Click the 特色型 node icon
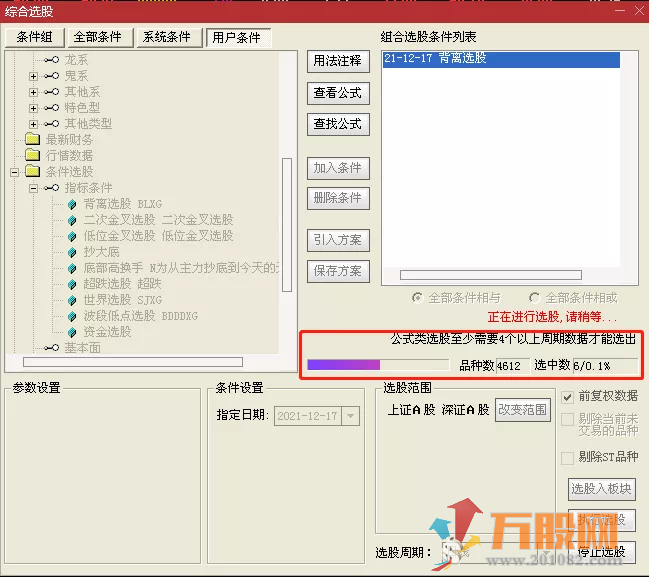The height and width of the screenshot is (577, 649). (x=51, y=108)
